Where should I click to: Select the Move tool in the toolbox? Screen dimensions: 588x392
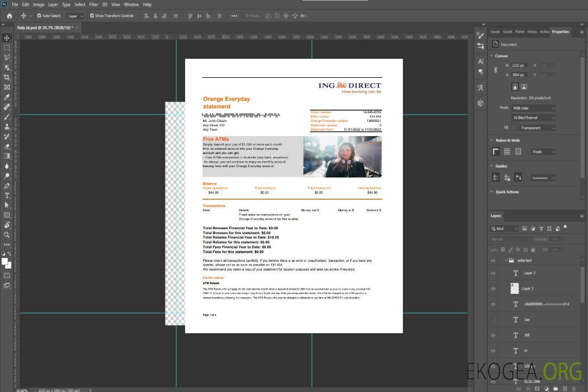point(7,38)
